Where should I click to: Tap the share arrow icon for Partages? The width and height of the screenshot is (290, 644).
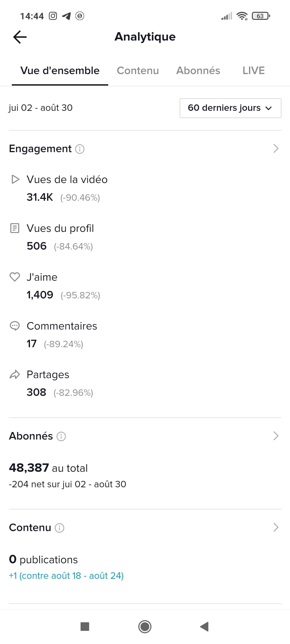click(15, 375)
